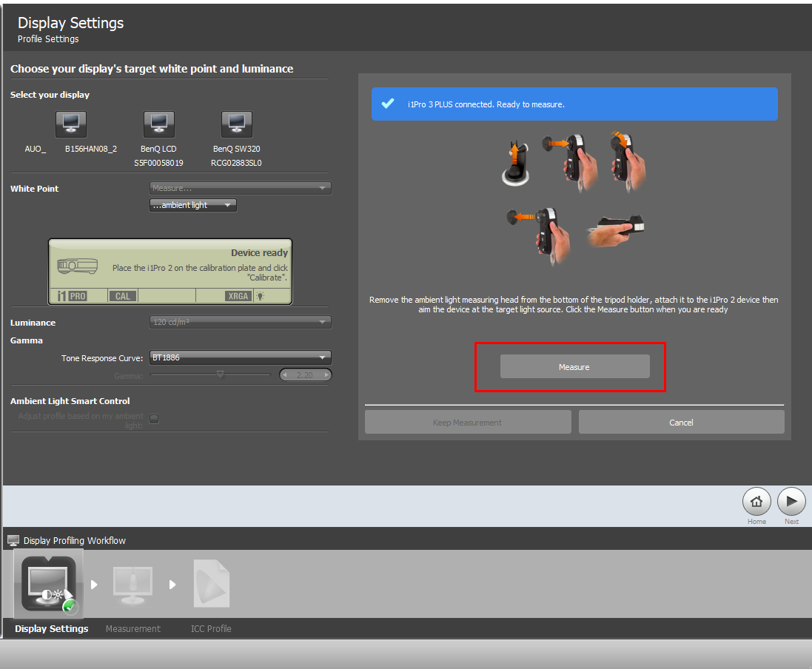Click the XGRA indicator in device panel
The width and height of the screenshot is (812, 669).
(238, 296)
